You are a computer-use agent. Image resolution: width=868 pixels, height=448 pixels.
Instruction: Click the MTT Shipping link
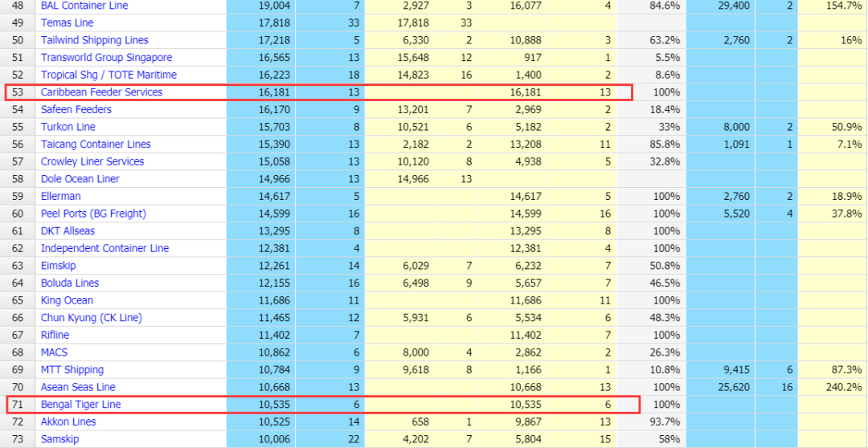pyautogui.click(x=72, y=369)
